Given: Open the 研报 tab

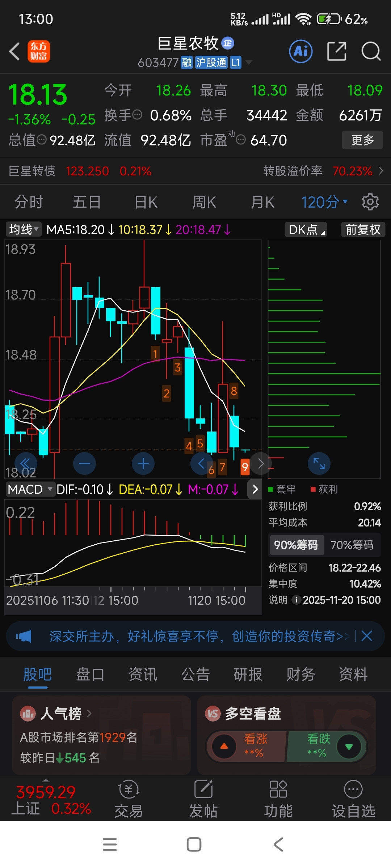Looking at the screenshot, I should (x=248, y=674).
